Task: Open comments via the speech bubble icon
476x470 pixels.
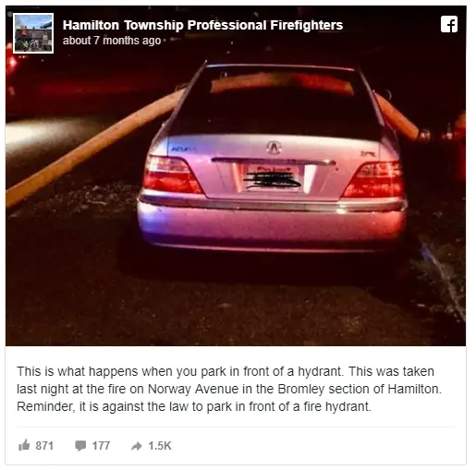Action: (80, 445)
